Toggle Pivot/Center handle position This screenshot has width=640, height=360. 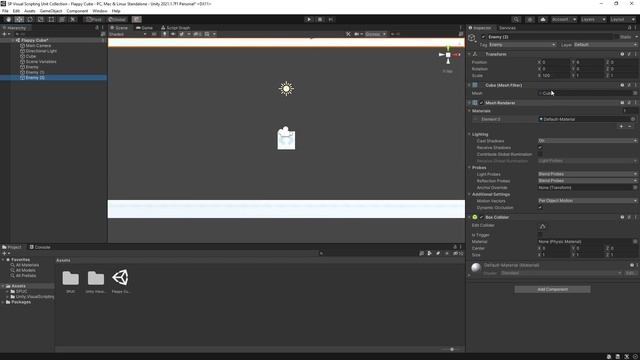click(94, 19)
